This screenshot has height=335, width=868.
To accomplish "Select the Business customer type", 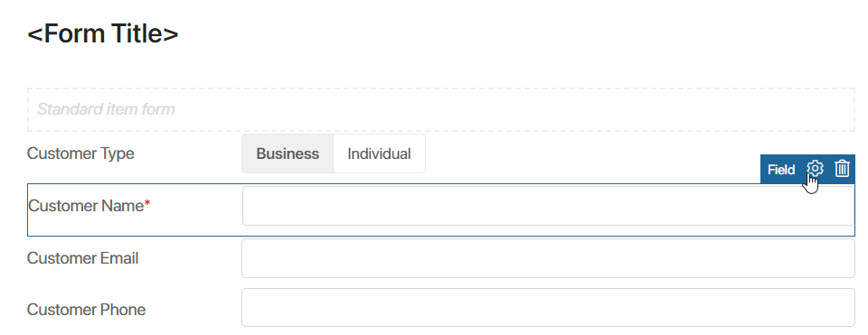I will click(288, 154).
